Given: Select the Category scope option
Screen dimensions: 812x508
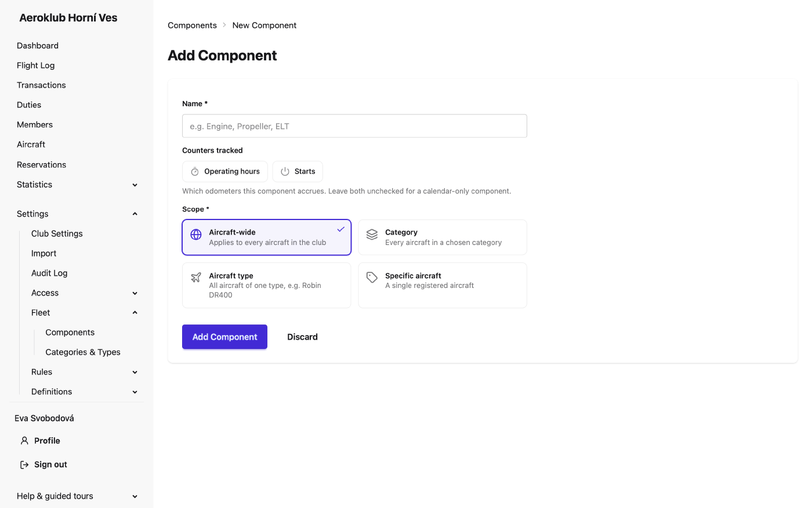Looking at the screenshot, I should pyautogui.click(x=443, y=237).
